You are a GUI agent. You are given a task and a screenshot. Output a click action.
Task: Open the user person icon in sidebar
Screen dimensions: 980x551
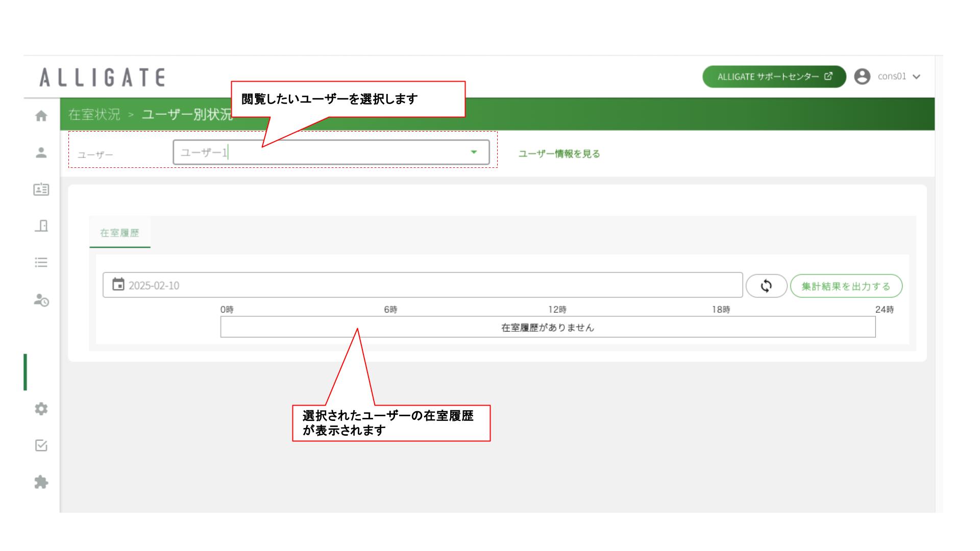click(x=41, y=153)
